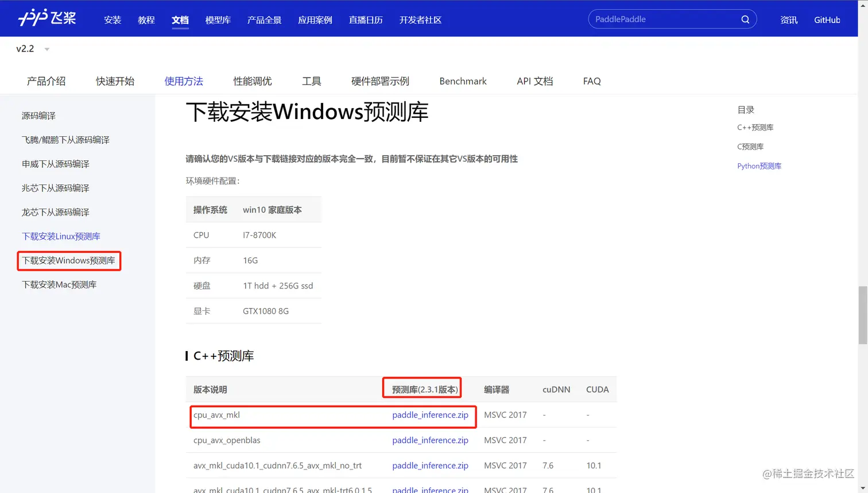868x493 pixels.
Task: Switch to the 工具 tab
Action: pos(312,81)
